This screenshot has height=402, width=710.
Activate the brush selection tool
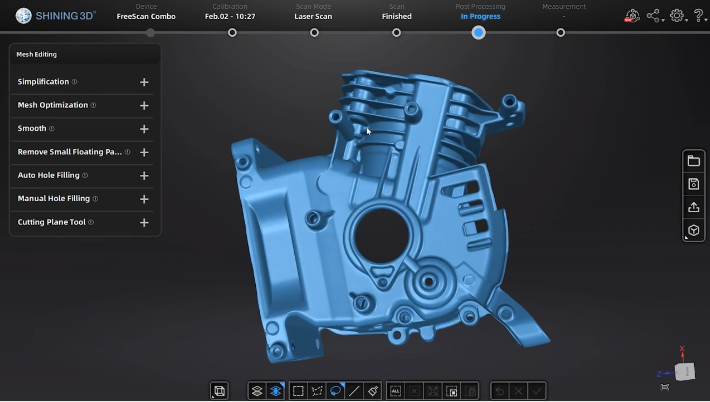point(374,391)
